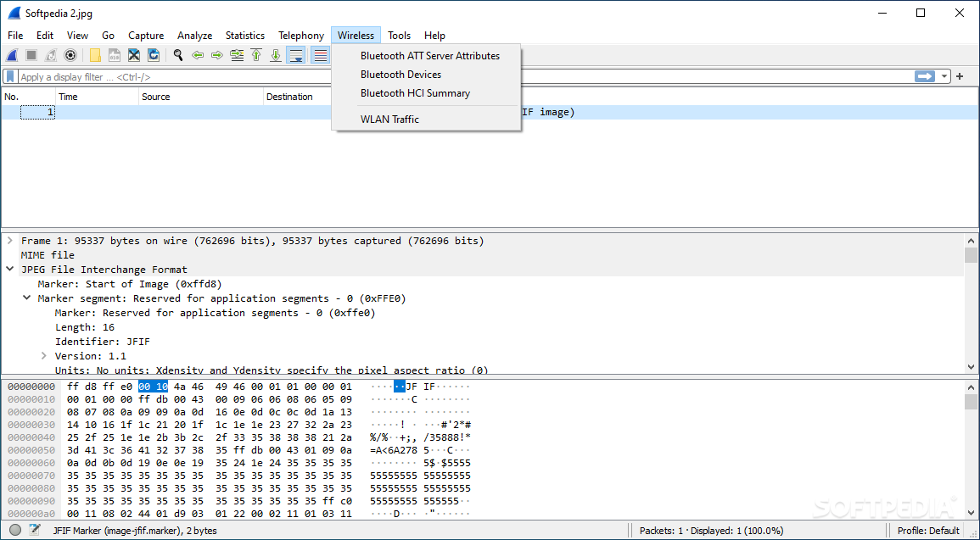Open display filter history dropdown
The image size is (980, 540).
(x=944, y=77)
